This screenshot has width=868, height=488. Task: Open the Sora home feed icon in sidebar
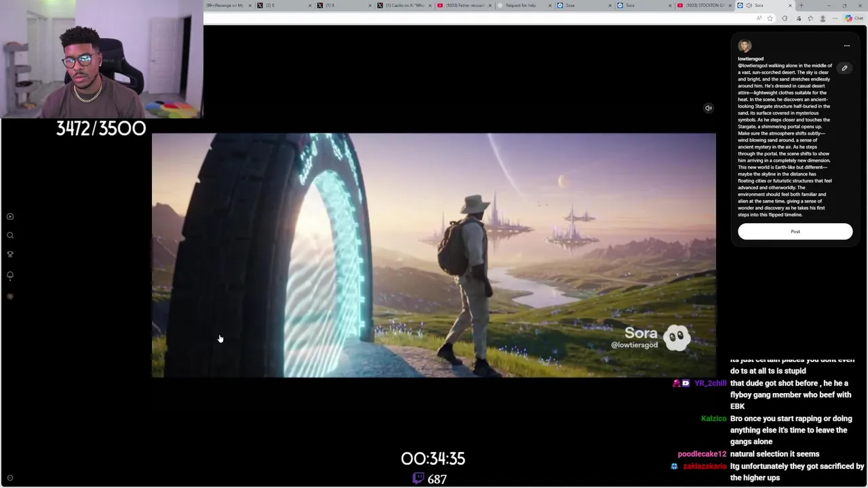[x=10, y=216]
